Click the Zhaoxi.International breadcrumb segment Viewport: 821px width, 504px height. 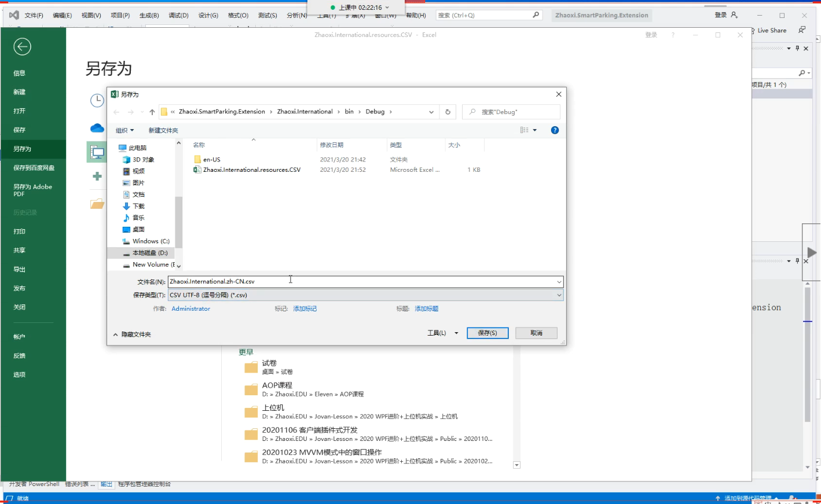(x=305, y=112)
